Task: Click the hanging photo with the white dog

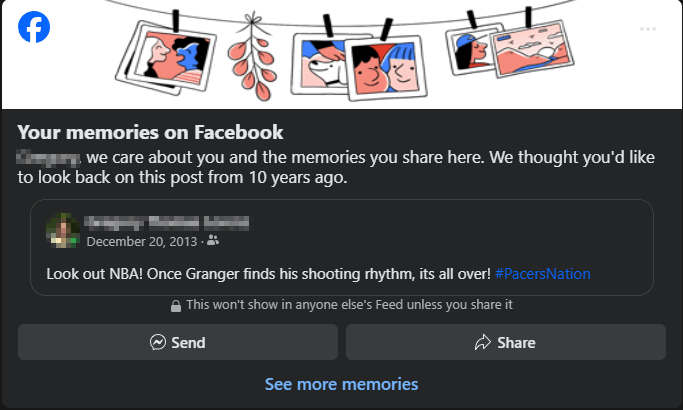Action: [318, 60]
